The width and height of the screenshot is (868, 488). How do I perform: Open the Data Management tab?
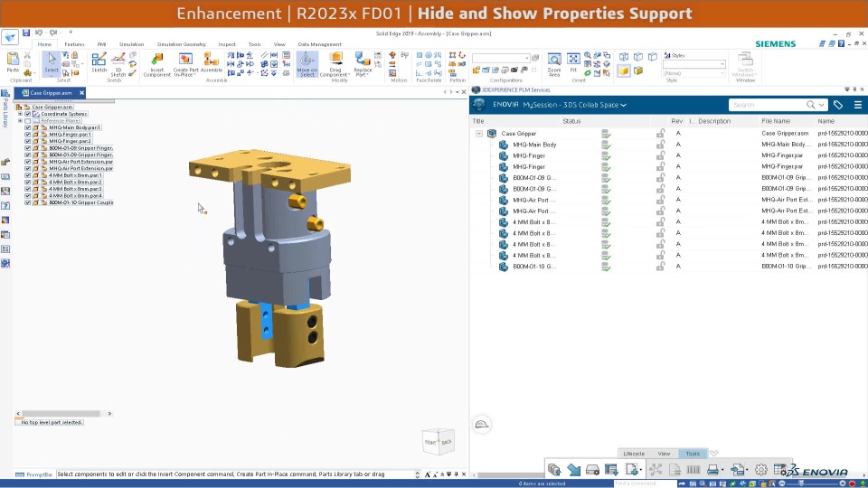(x=320, y=44)
